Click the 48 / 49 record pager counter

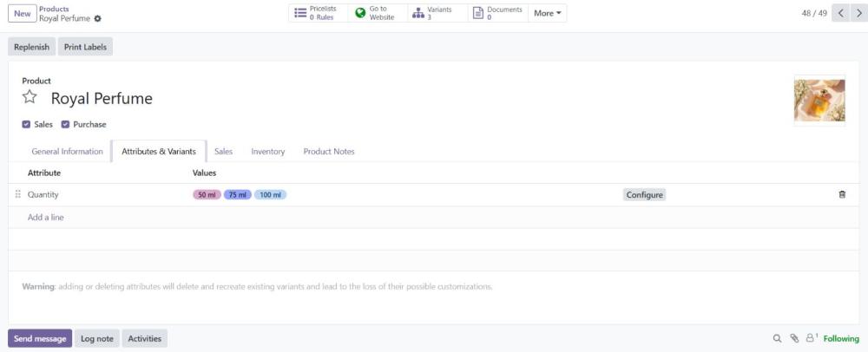pos(814,13)
